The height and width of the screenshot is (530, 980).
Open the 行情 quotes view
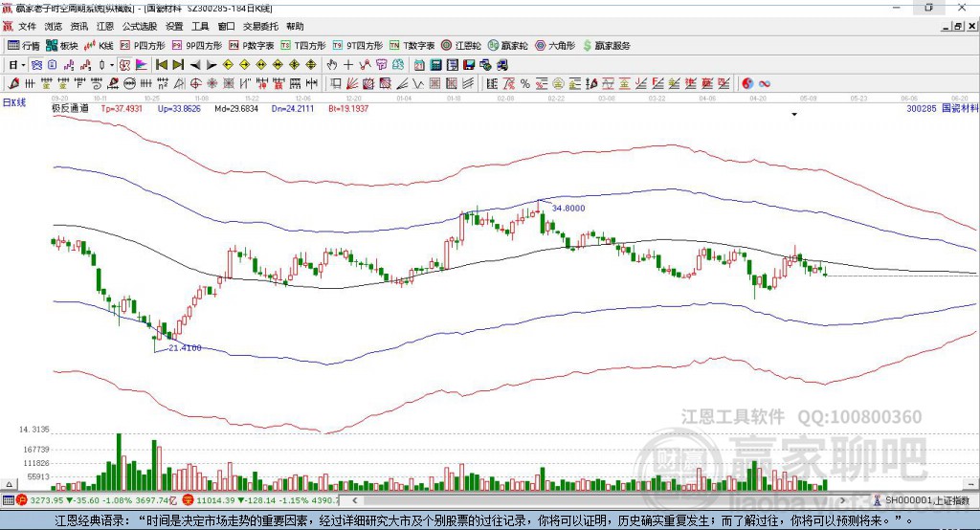[x=23, y=46]
